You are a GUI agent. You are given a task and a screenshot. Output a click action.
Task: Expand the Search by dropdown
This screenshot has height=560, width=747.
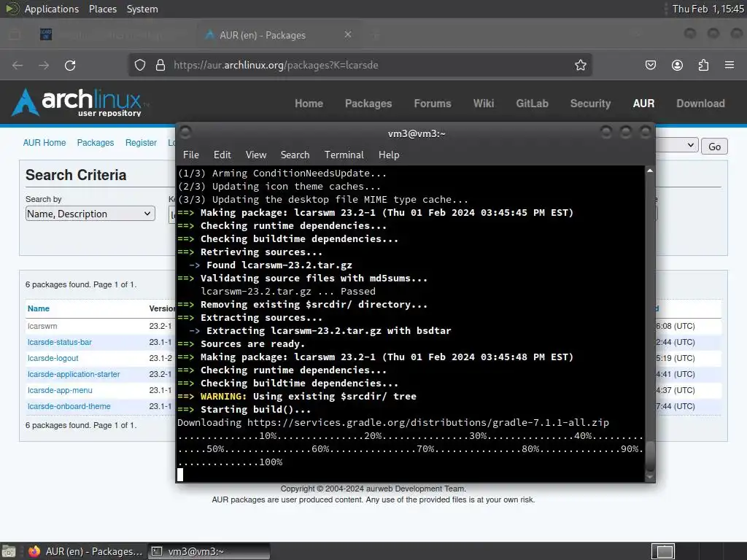[90, 214]
